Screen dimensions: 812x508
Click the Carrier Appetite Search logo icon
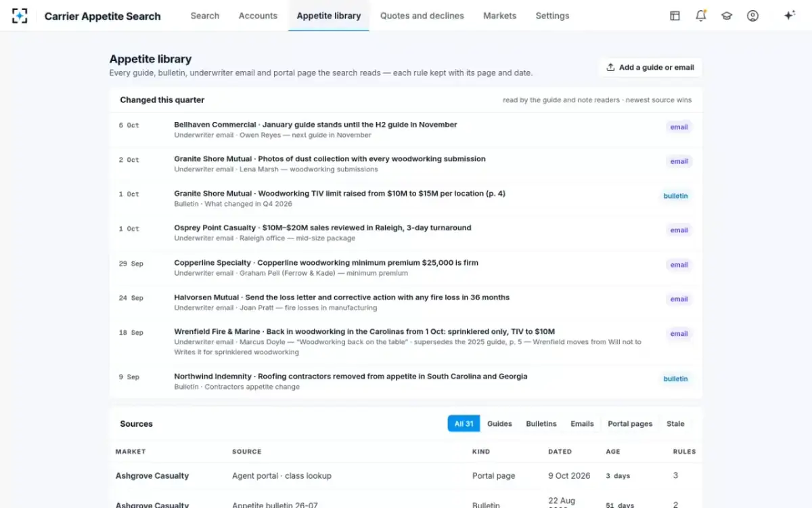[x=20, y=16]
